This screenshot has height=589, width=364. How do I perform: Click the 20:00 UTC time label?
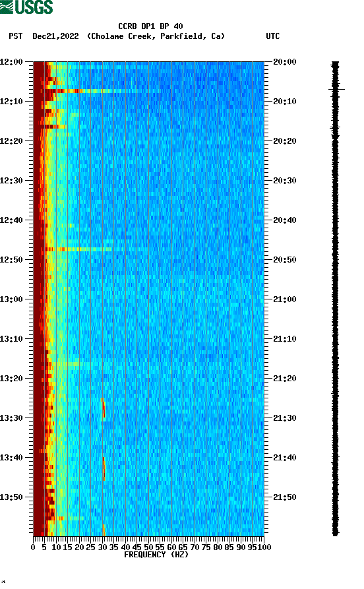pyautogui.click(x=285, y=61)
